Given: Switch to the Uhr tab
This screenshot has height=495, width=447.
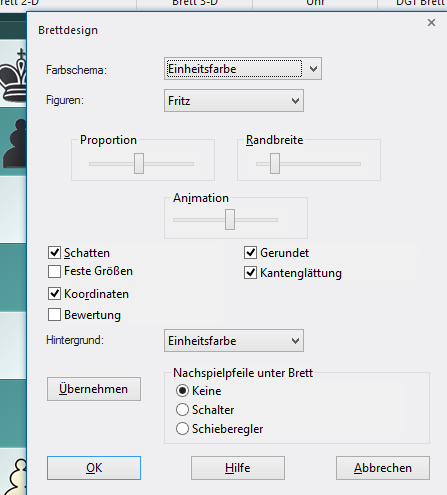Looking at the screenshot, I should [315, 3].
